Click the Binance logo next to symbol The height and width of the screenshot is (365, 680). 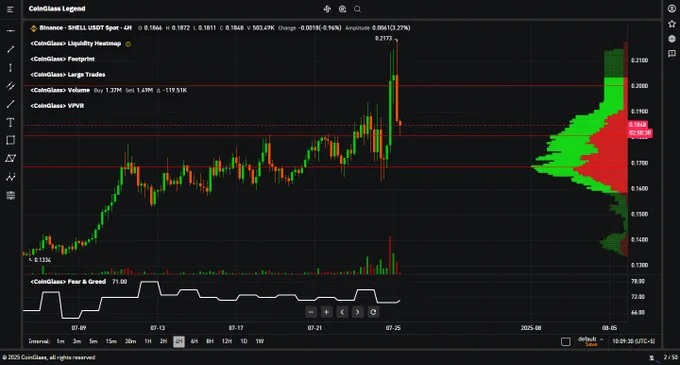33,28
